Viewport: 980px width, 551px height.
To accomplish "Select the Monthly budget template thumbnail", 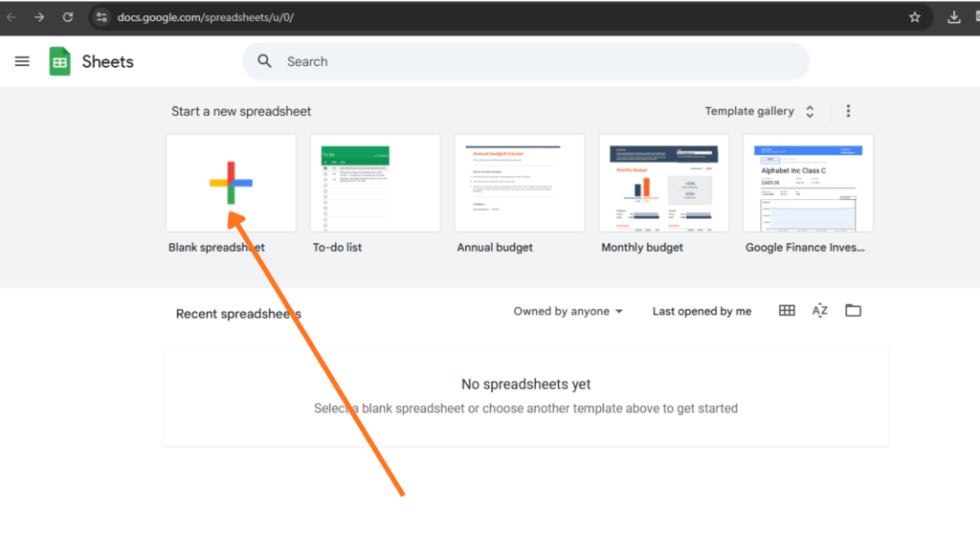I will click(x=663, y=183).
